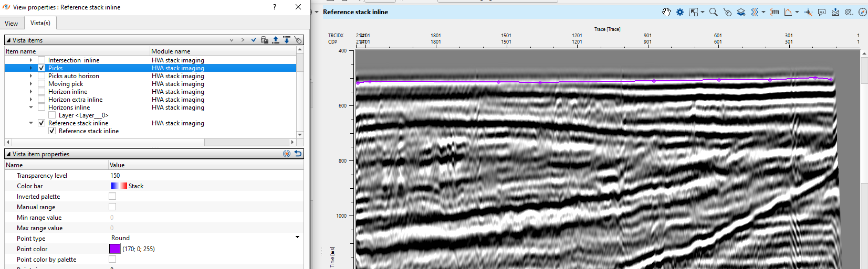868x269 pixels.
Task: Uncheck the Picks item checkbox
Action: pos(41,68)
